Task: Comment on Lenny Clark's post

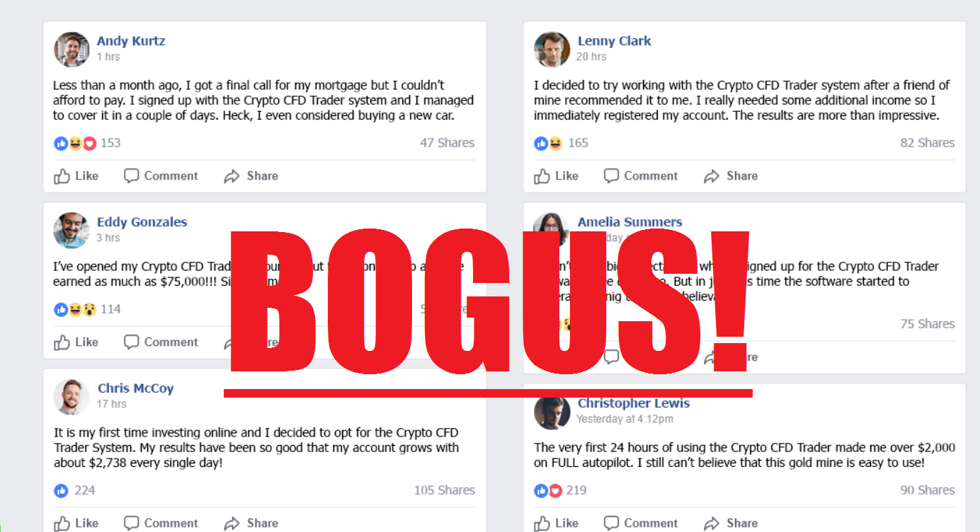Action: point(641,176)
